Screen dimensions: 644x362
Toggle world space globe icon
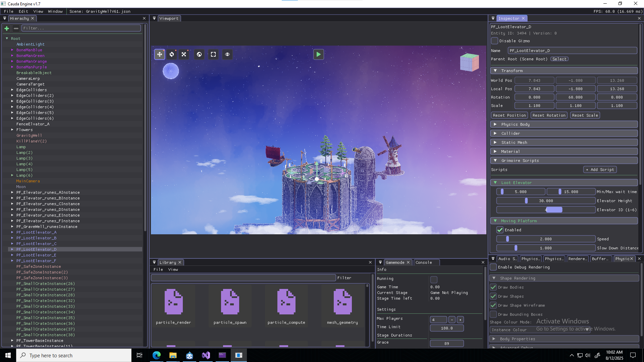[x=199, y=54]
